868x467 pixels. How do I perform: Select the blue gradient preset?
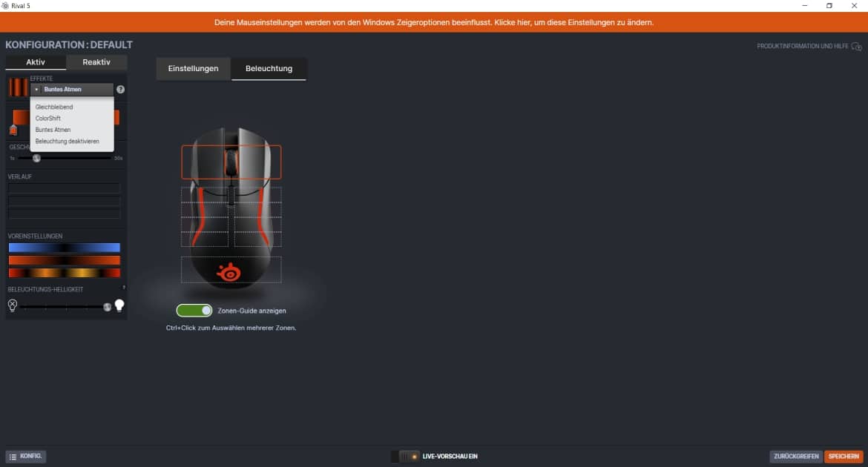64,248
